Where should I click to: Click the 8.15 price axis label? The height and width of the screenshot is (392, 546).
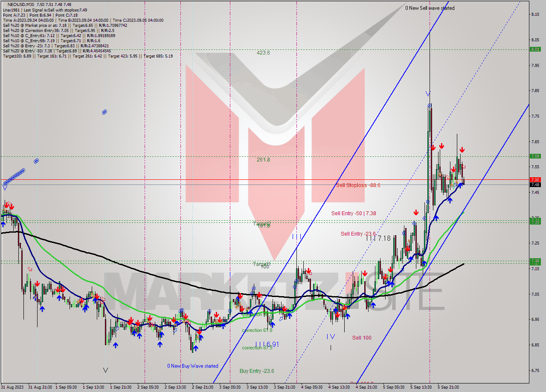tap(535, 14)
